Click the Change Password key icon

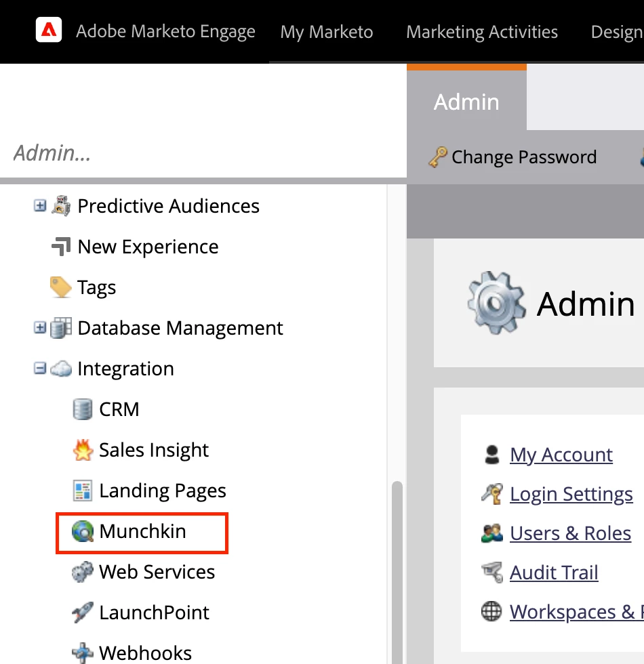(x=438, y=157)
